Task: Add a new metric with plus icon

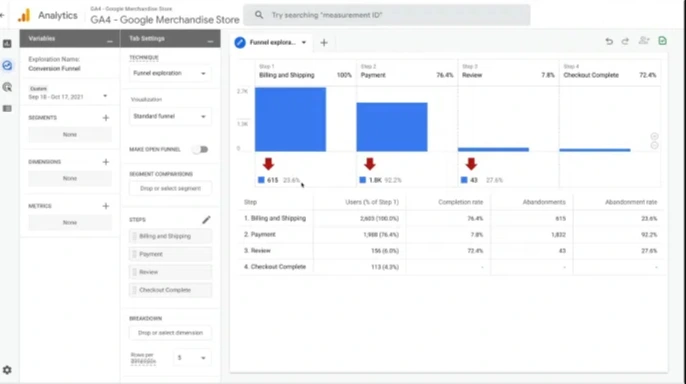Action: (x=105, y=206)
